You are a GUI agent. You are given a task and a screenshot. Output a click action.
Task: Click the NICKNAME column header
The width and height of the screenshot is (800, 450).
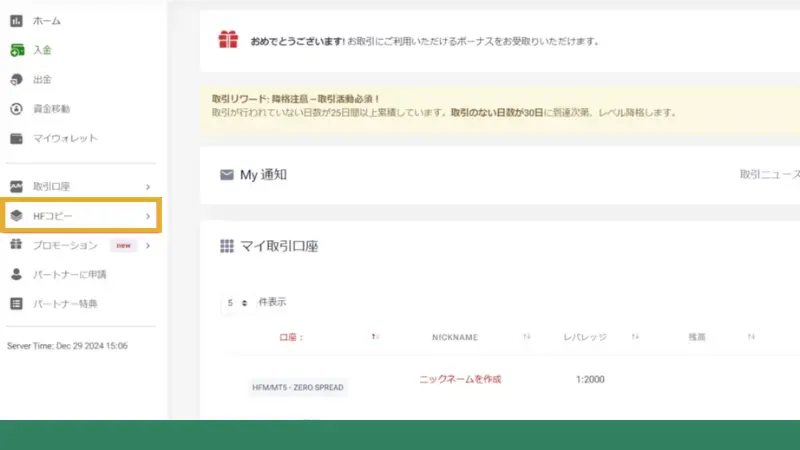click(x=455, y=337)
